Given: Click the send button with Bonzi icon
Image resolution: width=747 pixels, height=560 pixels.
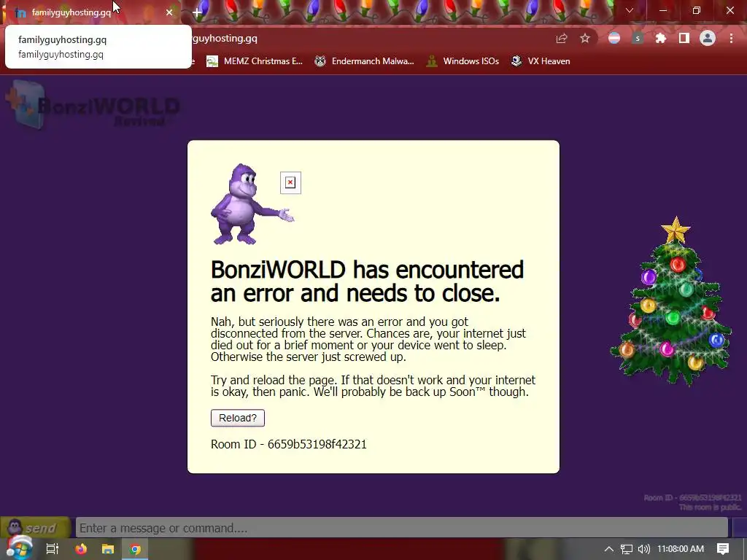Looking at the screenshot, I should [35, 528].
